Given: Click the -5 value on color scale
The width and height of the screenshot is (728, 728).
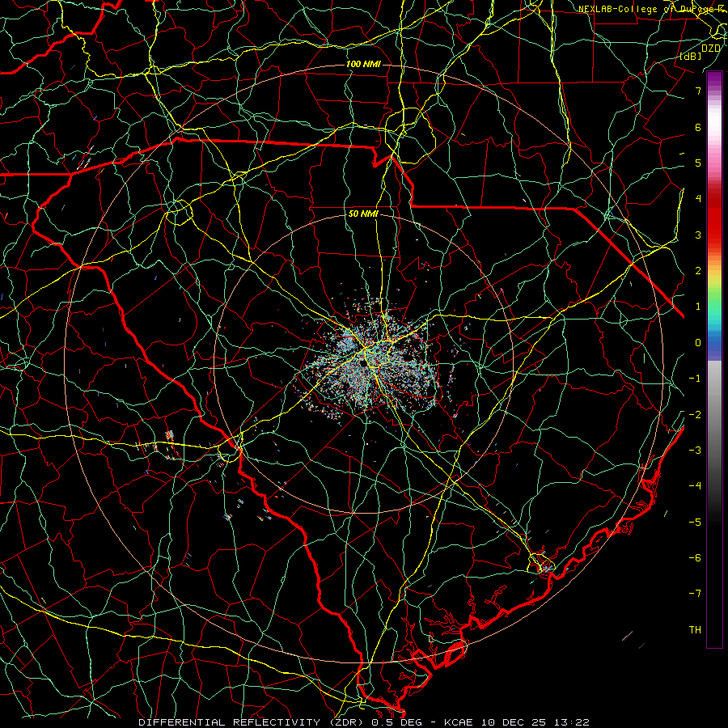Looking at the screenshot, I should click(695, 522).
